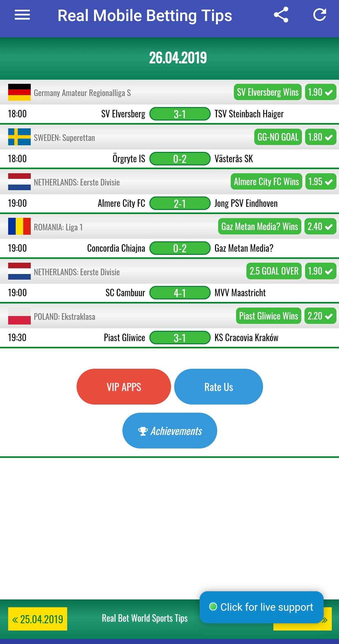Select the Piast Gliwice Wins tip
Screen dimensions: 339x644
(x=268, y=316)
